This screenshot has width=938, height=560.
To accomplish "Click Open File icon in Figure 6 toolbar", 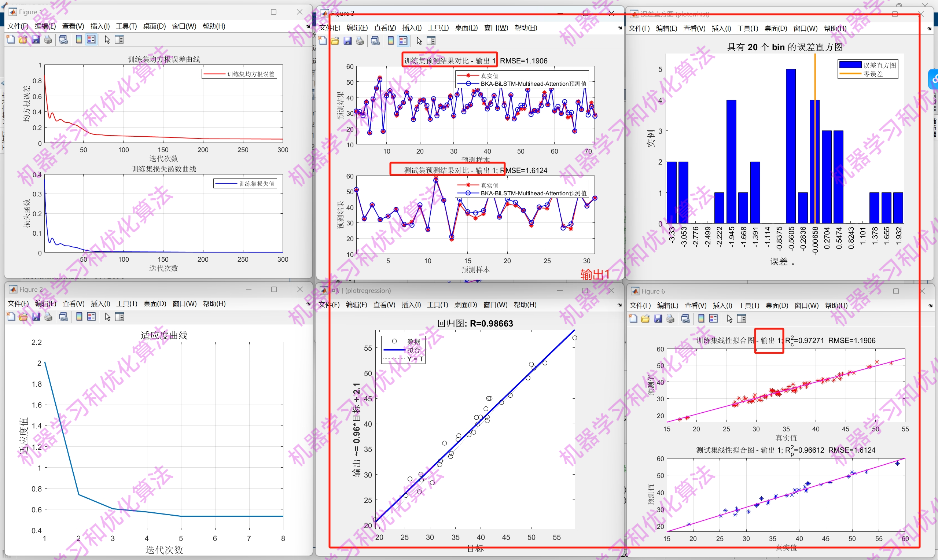I will [645, 318].
